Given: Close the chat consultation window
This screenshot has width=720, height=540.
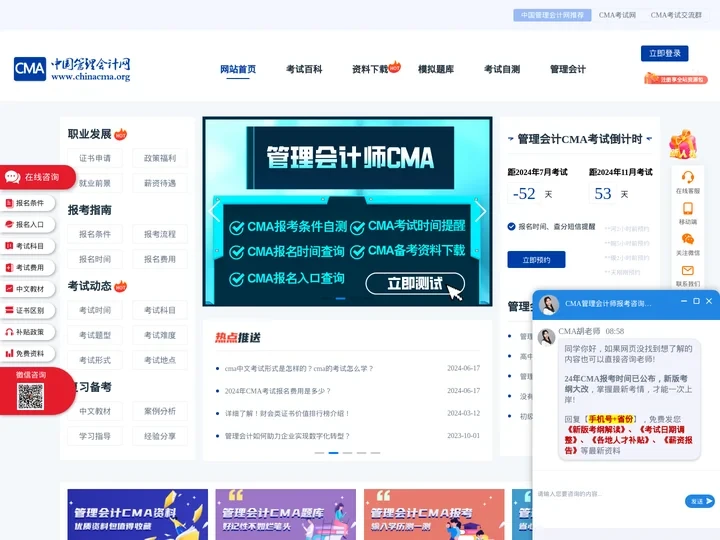Looking at the screenshot, I should 709,301.
